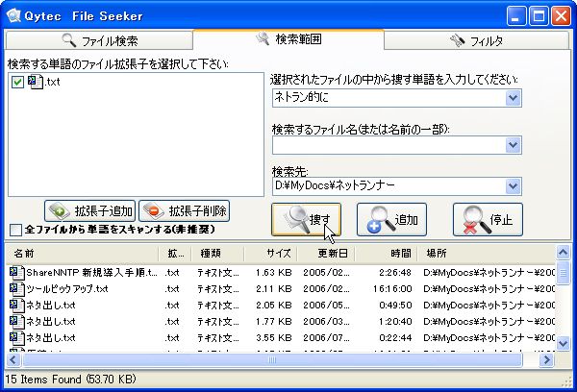The height and width of the screenshot is (392, 577).
Task: Select ShareNNTP 新規導入手順 file row
Action: click(281, 273)
